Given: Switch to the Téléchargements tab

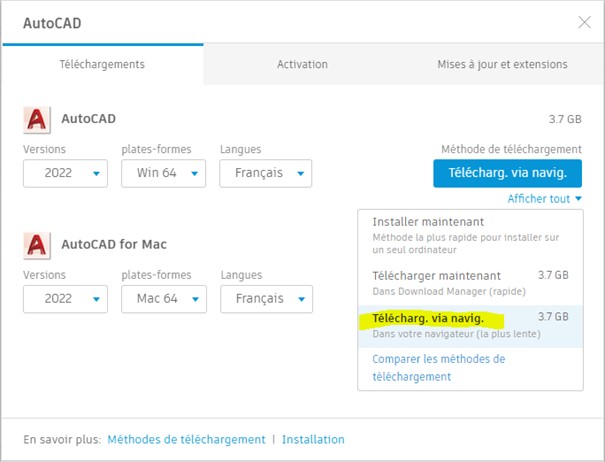Looking at the screenshot, I should pos(102,64).
